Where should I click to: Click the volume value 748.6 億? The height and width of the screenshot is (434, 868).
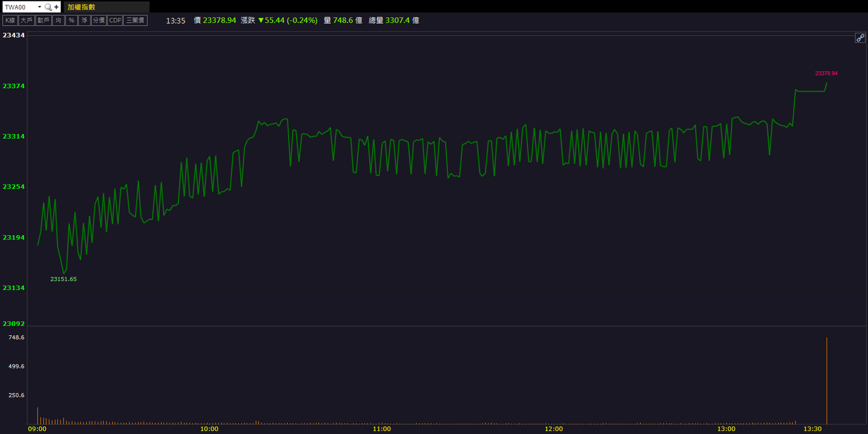click(347, 20)
